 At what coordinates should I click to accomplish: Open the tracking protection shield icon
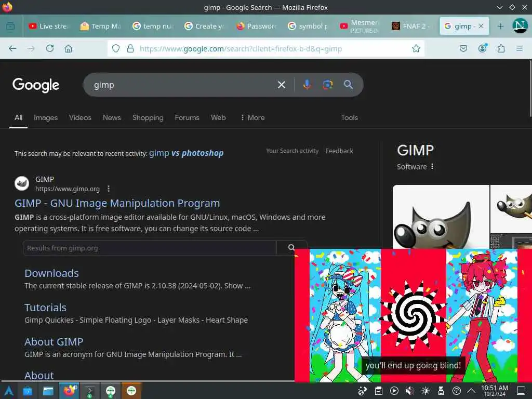click(x=116, y=48)
